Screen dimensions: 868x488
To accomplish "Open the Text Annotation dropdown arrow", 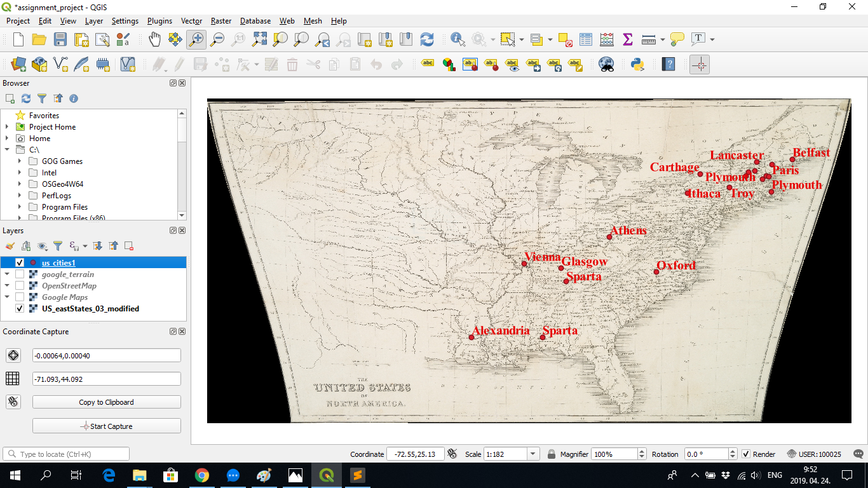I will [x=712, y=39].
